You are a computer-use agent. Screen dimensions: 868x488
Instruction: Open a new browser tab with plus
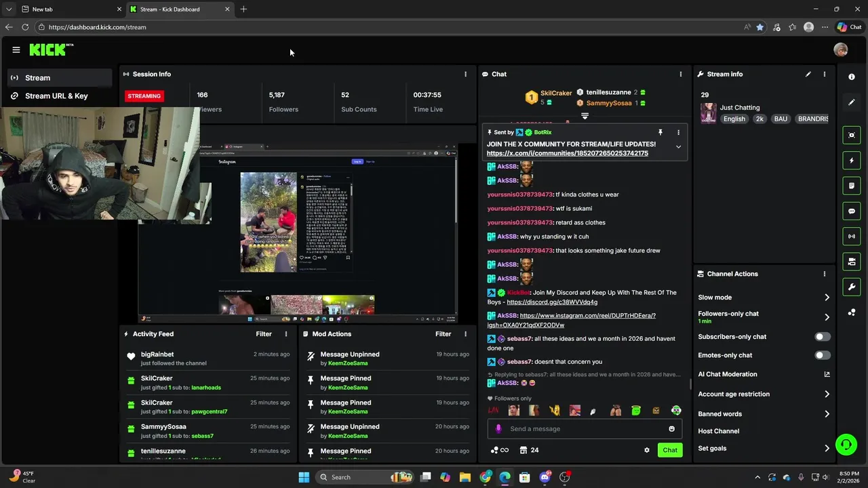(x=243, y=9)
